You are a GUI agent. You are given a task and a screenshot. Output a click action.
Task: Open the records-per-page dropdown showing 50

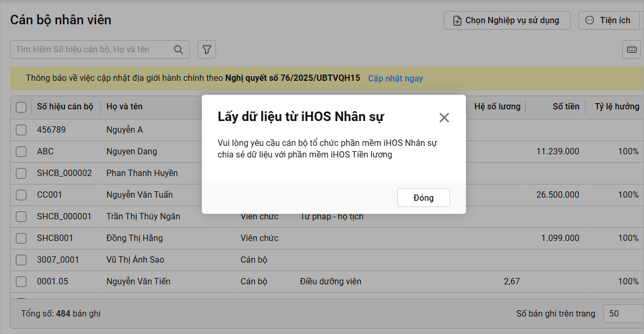pyautogui.click(x=623, y=313)
